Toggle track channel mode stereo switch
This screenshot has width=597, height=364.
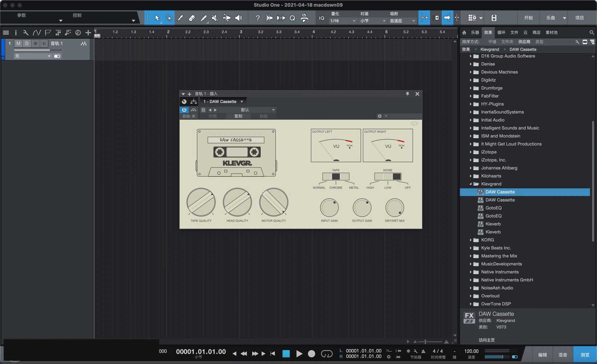click(57, 56)
